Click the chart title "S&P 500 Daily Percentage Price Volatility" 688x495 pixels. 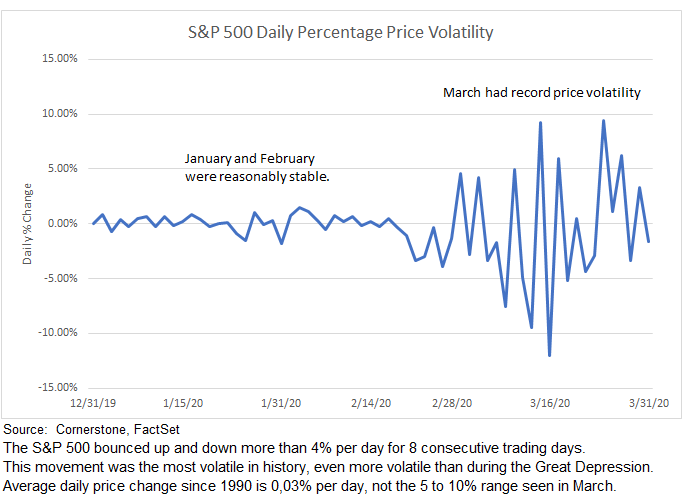click(342, 33)
